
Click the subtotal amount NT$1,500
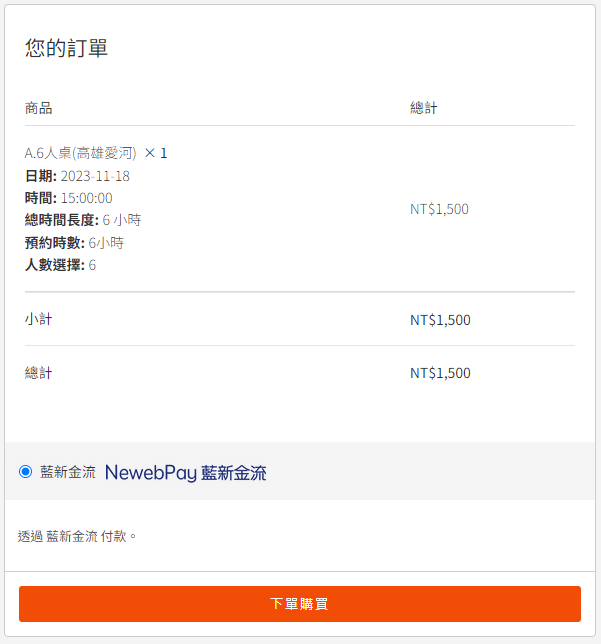pos(440,320)
